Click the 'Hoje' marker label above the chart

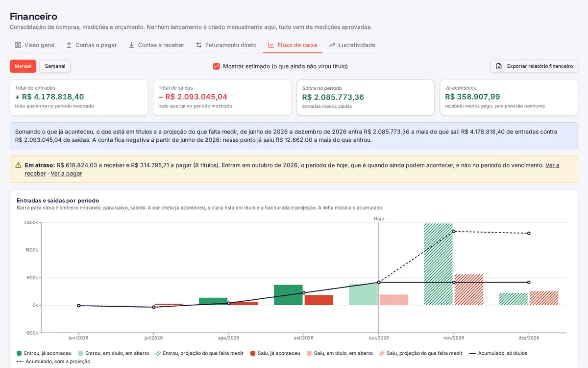[x=379, y=219]
